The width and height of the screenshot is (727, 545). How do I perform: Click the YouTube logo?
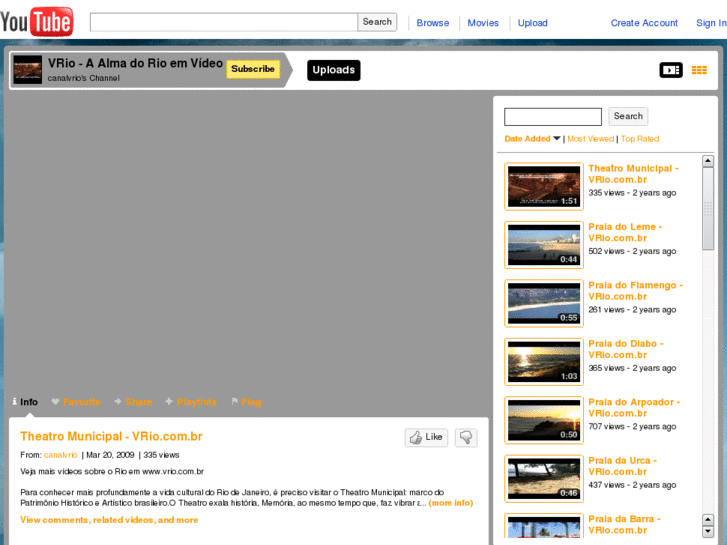pyautogui.click(x=37, y=21)
